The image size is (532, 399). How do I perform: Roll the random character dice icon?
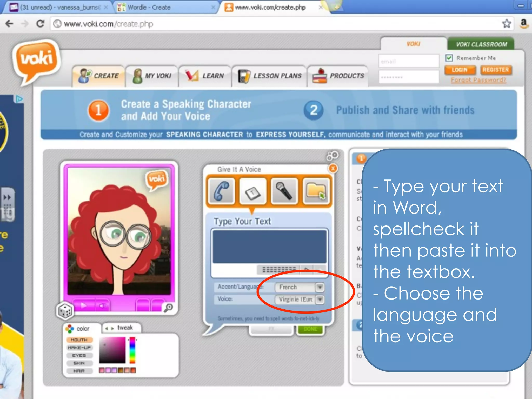[65, 311]
